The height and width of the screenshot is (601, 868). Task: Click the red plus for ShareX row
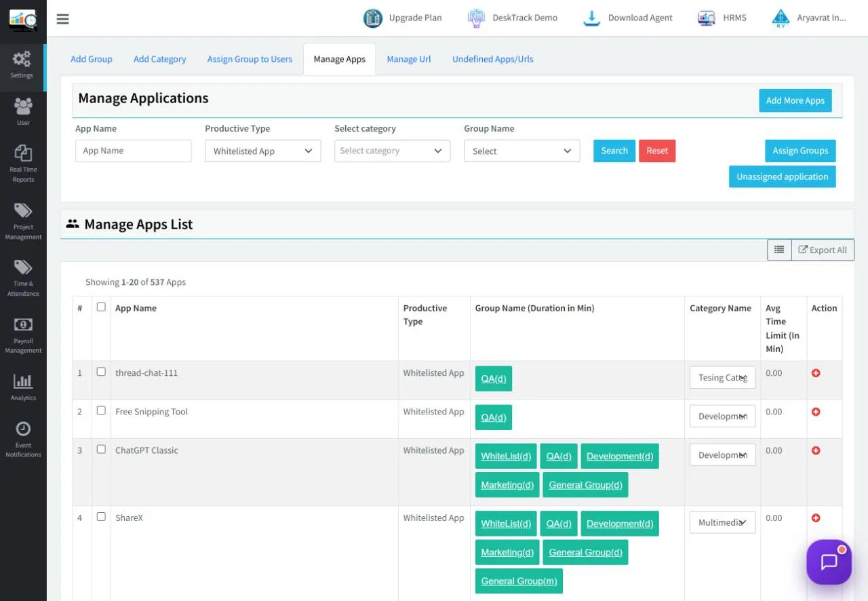click(816, 518)
